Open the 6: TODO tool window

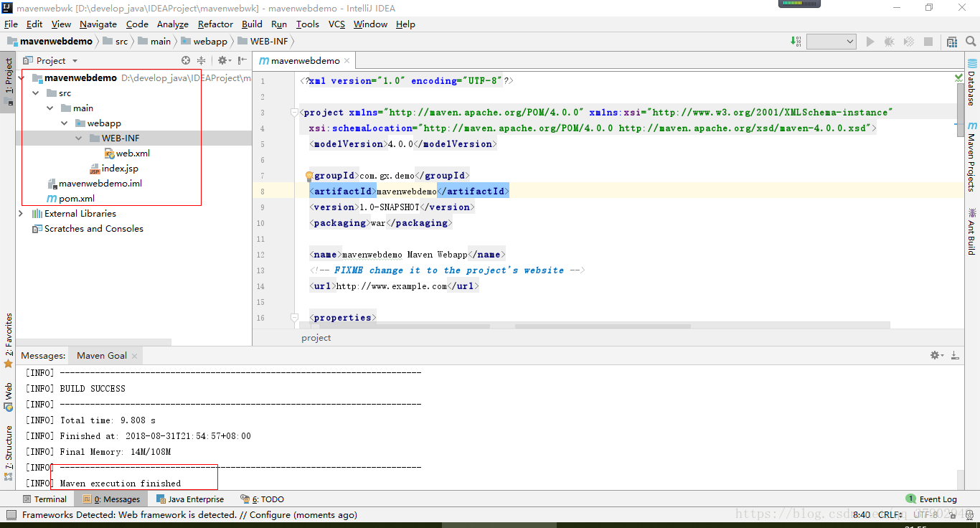[263, 499]
